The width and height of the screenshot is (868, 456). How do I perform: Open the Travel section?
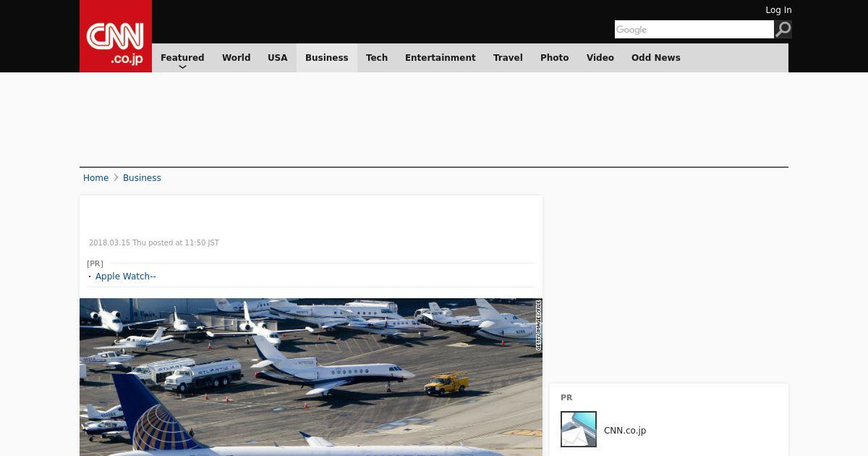tap(508, 58)
